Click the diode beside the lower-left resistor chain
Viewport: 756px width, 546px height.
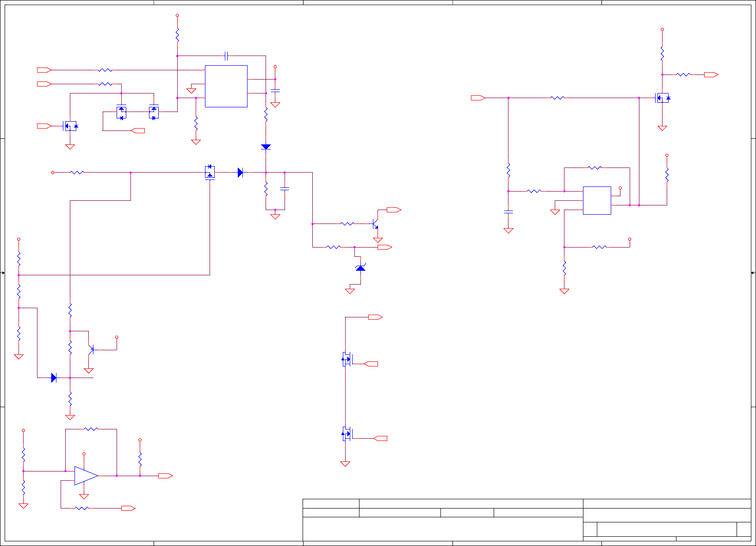click(x=54, y=378)
